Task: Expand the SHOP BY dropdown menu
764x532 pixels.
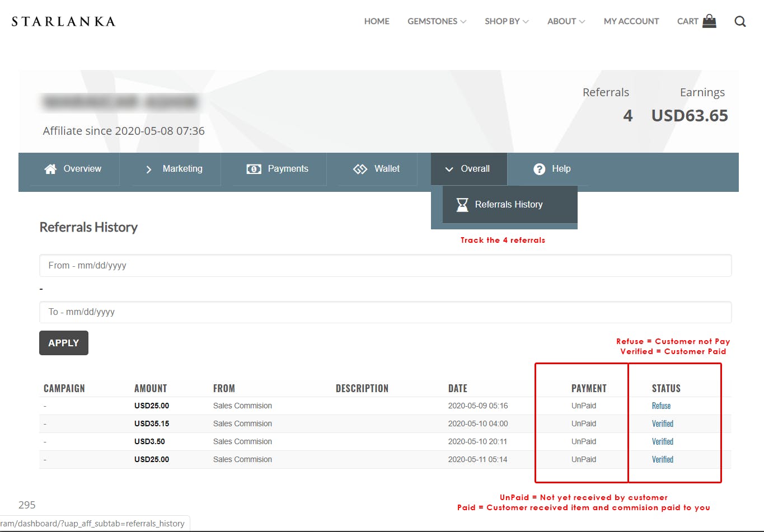Action: click(507, 21)
